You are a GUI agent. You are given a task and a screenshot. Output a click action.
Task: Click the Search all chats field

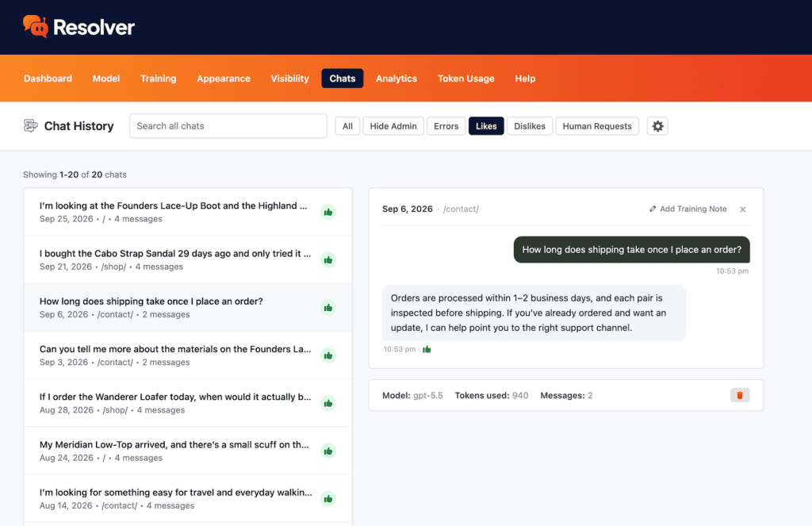(x=228, y=126)
